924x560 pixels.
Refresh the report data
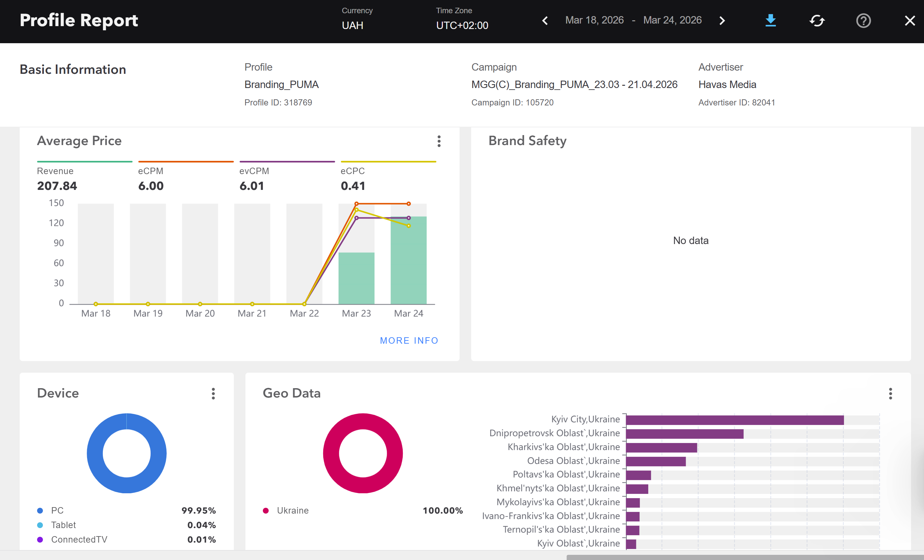[x=817, y=21]
